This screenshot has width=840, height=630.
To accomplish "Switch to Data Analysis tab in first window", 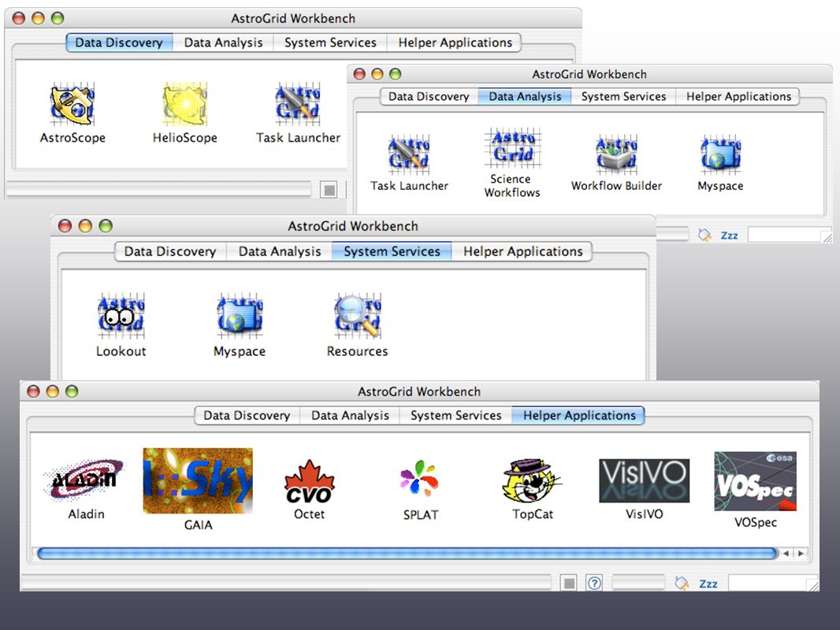I will [x=223, y=43].
